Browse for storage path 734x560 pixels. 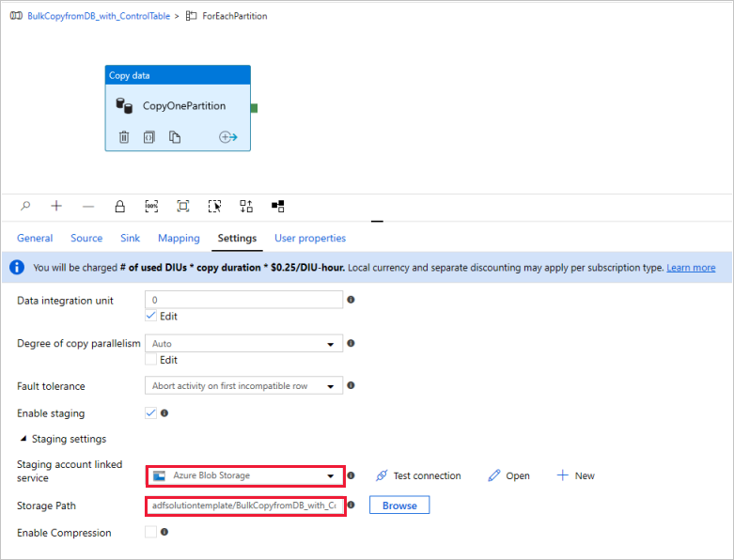(x=399, y=506)
